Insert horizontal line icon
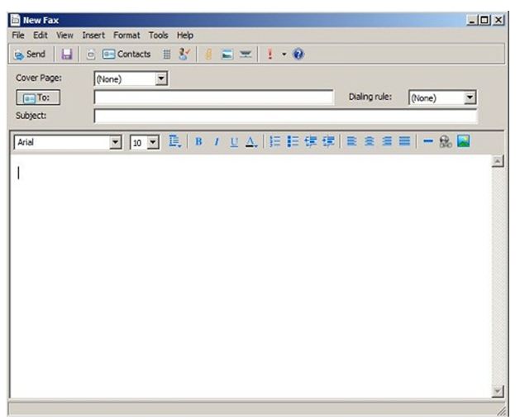Screen dimensions: 520x420 pos(428,141)
